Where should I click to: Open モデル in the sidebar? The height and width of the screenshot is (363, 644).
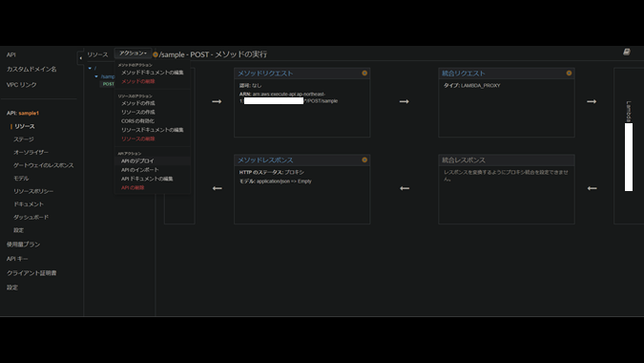pos(21,179)
